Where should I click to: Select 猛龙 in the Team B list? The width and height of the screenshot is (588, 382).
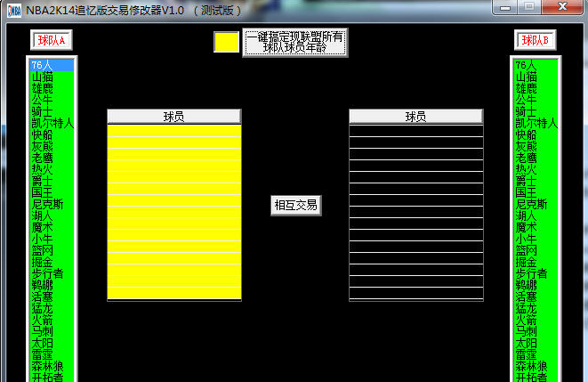536,308
